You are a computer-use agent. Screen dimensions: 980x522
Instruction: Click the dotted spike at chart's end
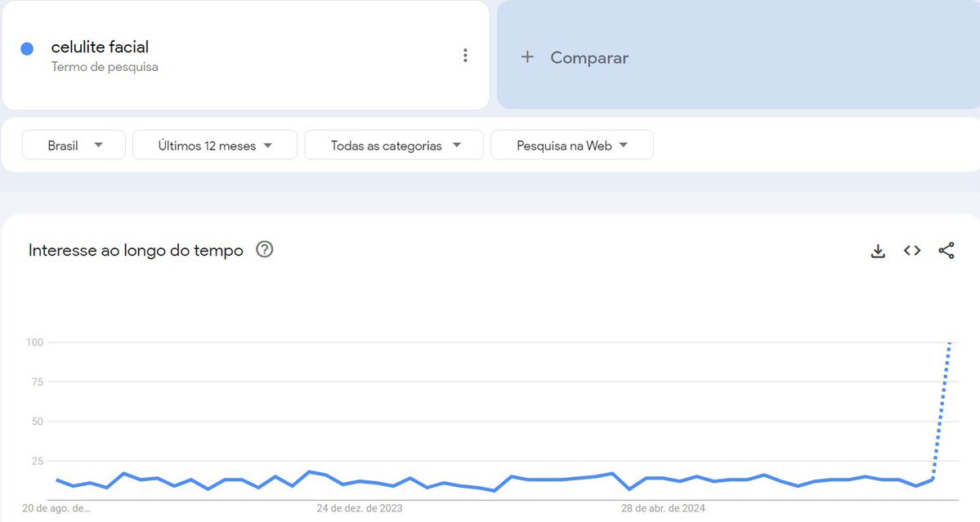click(942, 408)
